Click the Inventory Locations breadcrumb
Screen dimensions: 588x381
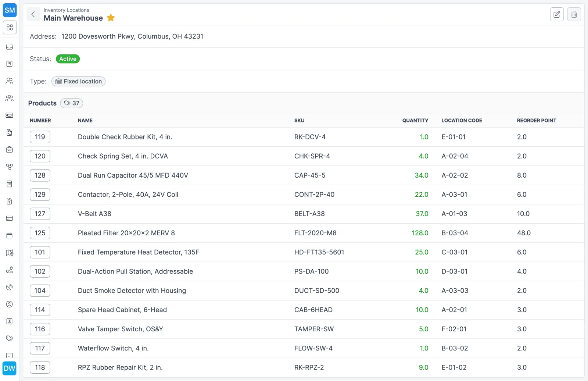click(66, 10)
